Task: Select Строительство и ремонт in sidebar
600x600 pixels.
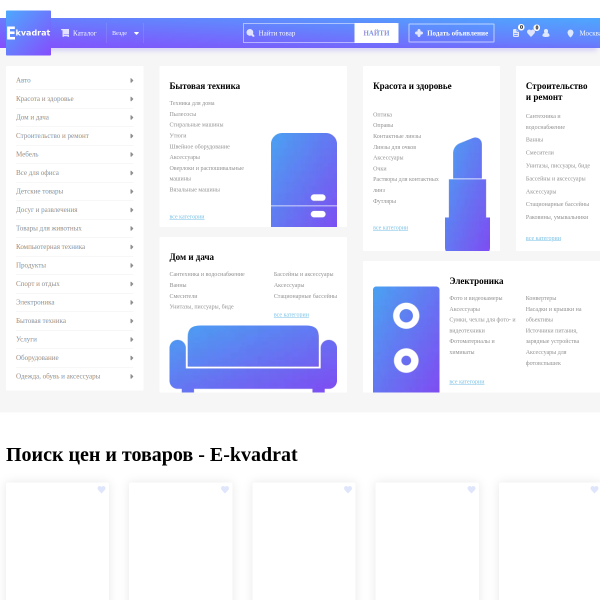Action: pyautogui.click(x=52, y=135)
